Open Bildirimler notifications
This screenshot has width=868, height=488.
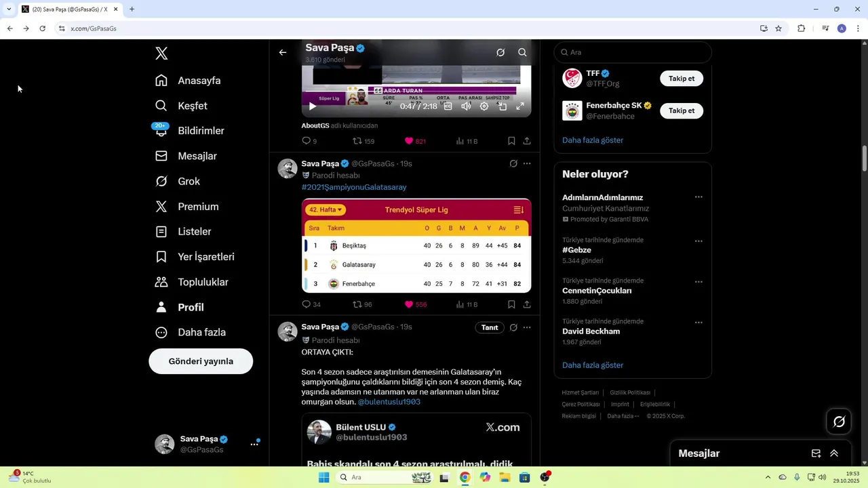tap(189, 131)
